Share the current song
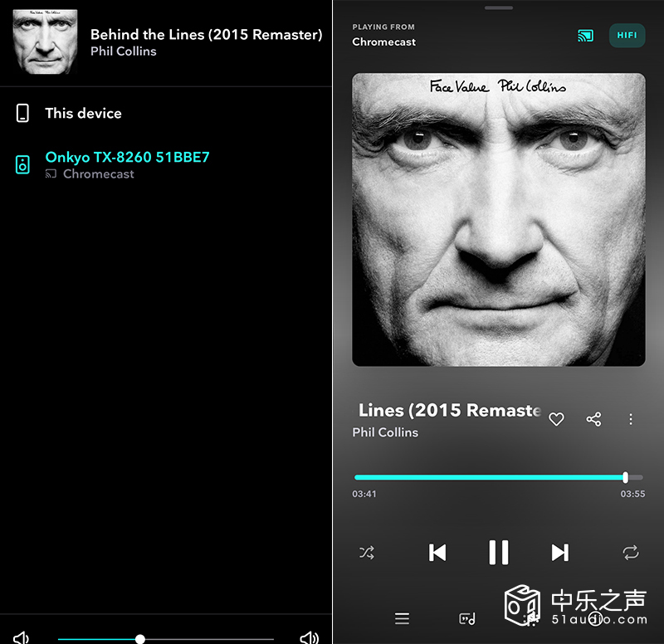Viewport: 664px width, 644px height. (593, 419)
